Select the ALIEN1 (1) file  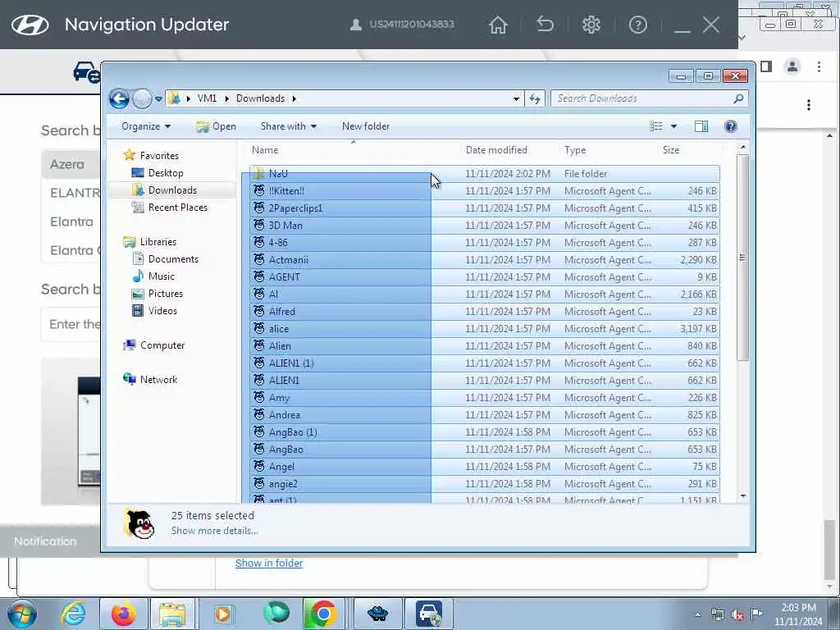coord(484,363)
